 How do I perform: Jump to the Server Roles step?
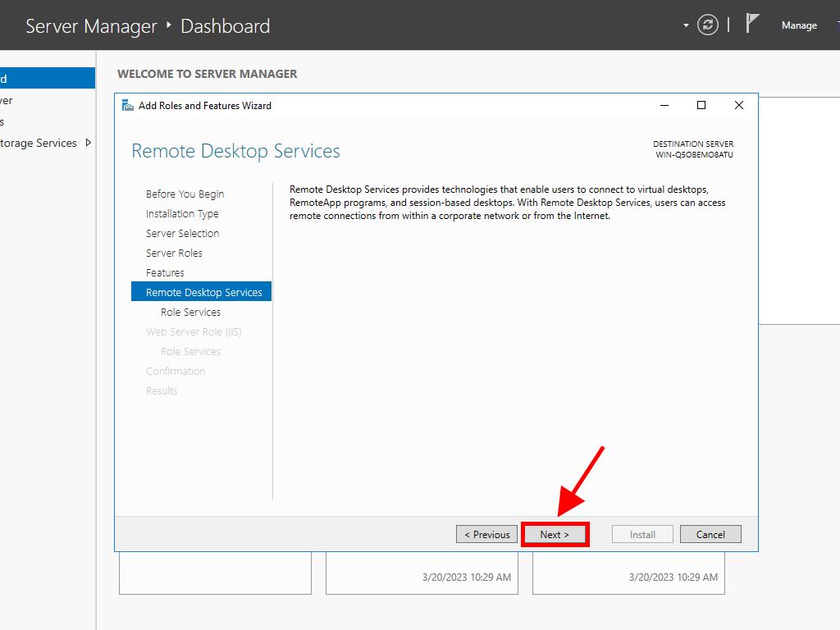[174, 253]
